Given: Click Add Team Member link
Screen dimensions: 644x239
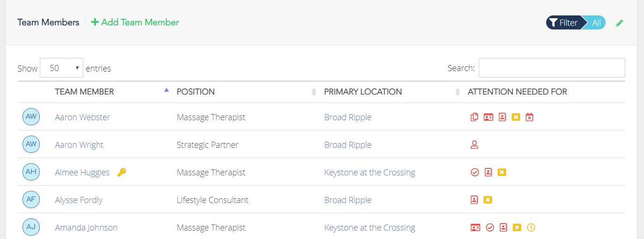Looking at the screenshot, I should click(135, 22).
